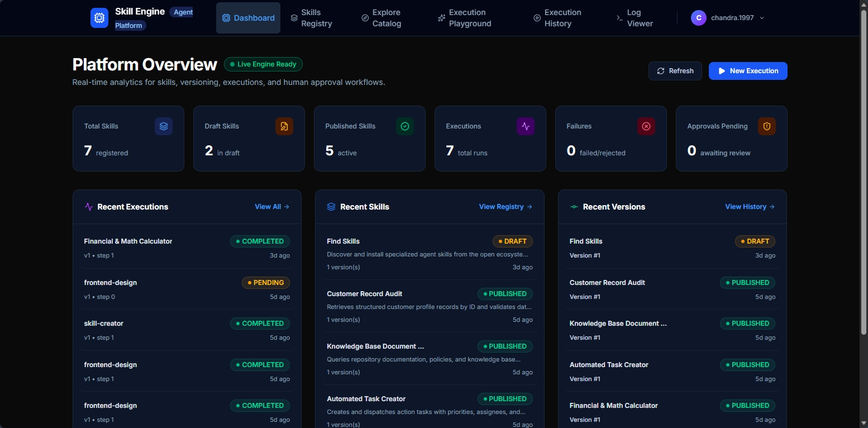Select the skill-creator execution row
Screen dimensions: 868x428
187,330
